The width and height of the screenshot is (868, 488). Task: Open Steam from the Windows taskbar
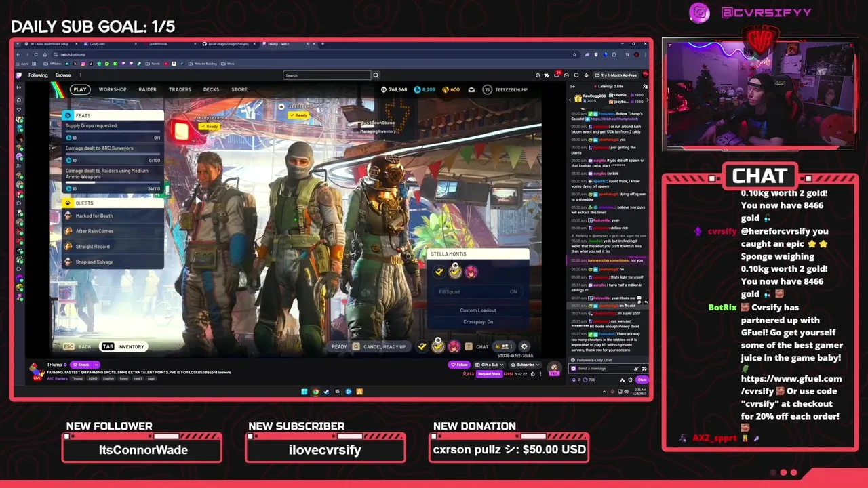pyautogui.click(x=326, y=391)
